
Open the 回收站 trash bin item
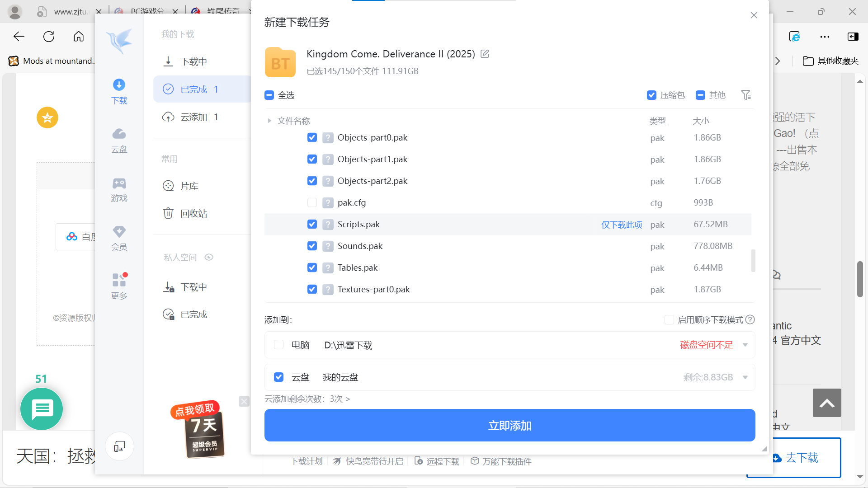193,213
